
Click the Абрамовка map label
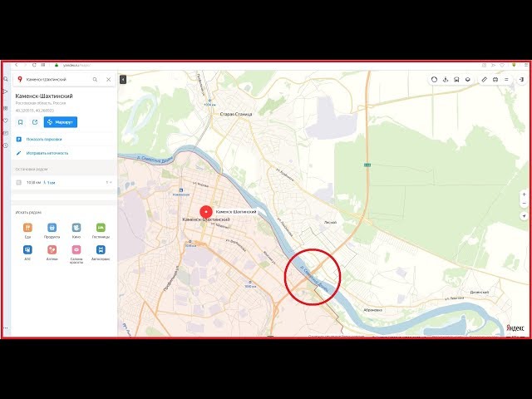(372, 310)
